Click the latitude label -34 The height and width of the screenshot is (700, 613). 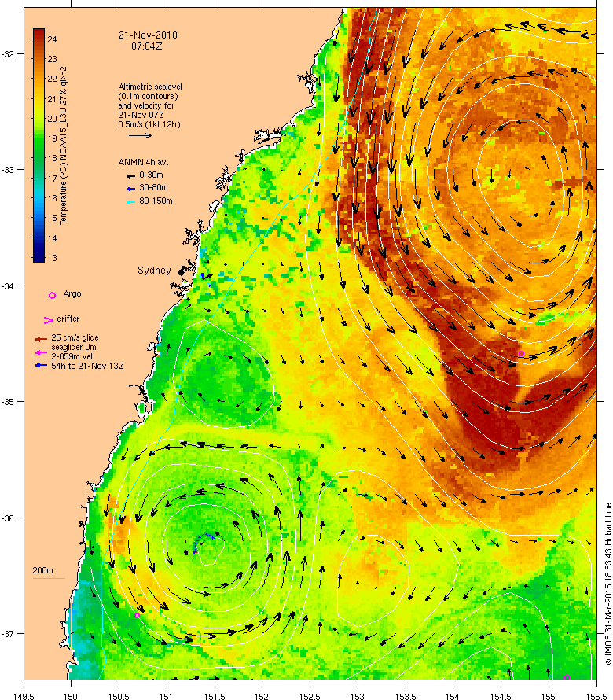point(8,286)
